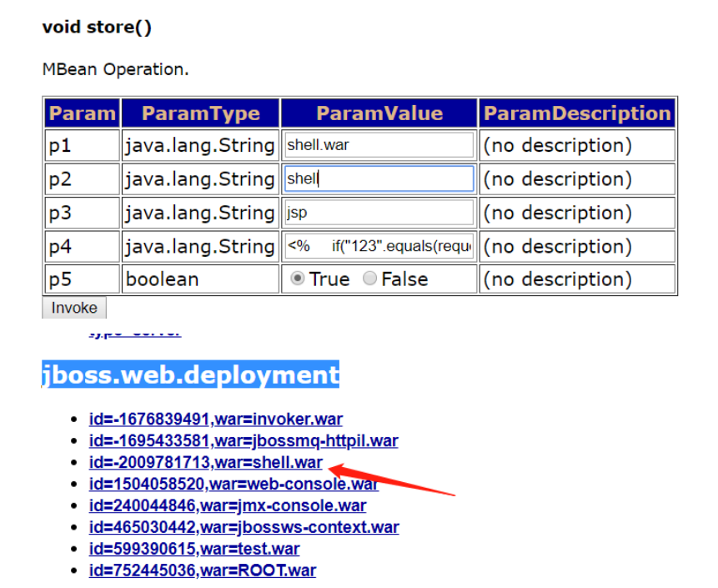Click the p4 value field with JSP code

[x=379, y=246]
